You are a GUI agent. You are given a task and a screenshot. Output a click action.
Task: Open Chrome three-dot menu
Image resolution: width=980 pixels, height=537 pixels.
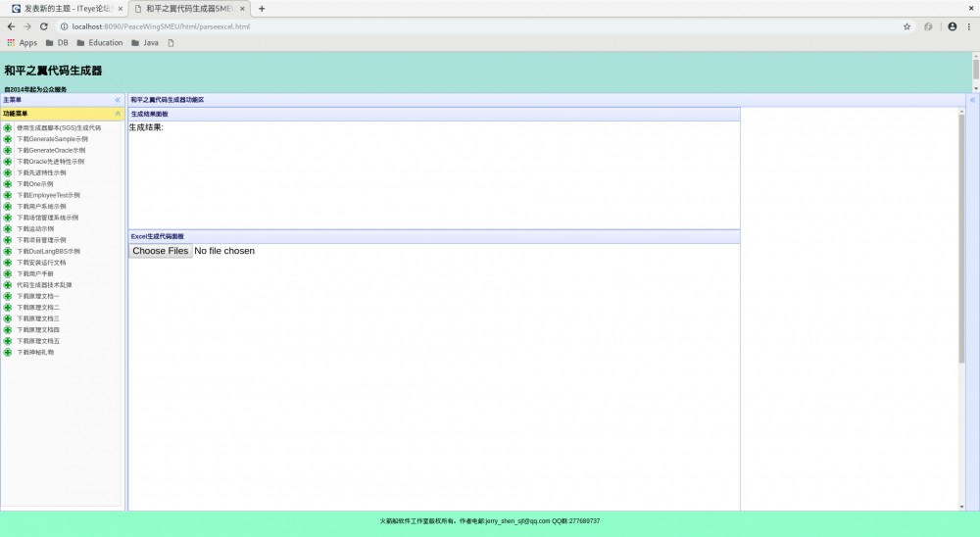click(969, 26)
